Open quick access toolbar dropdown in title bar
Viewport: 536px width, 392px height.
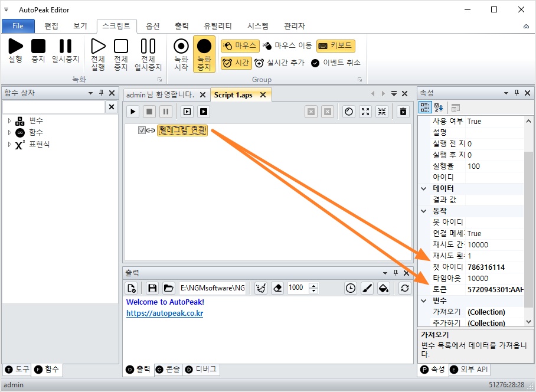(6, 9)
